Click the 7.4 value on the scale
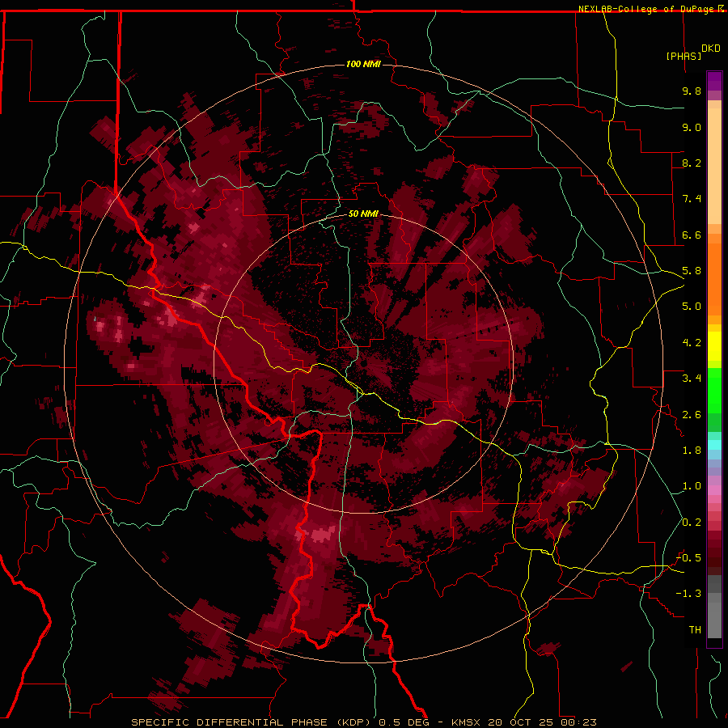 (x=692, y=199)
